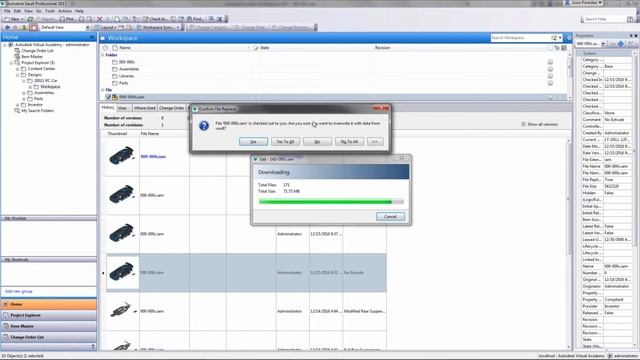The height and width of the screenshot is (360, 640).
Task: Open the Tools menu
Action: [x=50, y=11]
